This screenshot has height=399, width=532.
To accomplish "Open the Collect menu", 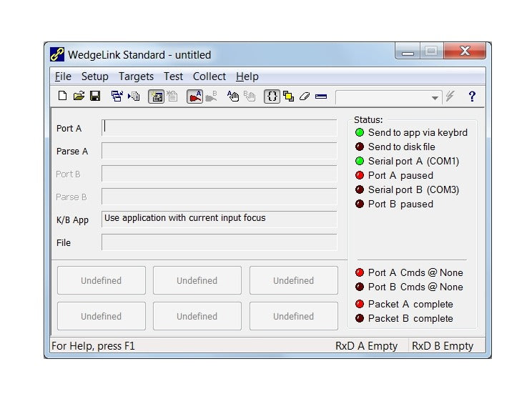I will click(x=209, y=77).
